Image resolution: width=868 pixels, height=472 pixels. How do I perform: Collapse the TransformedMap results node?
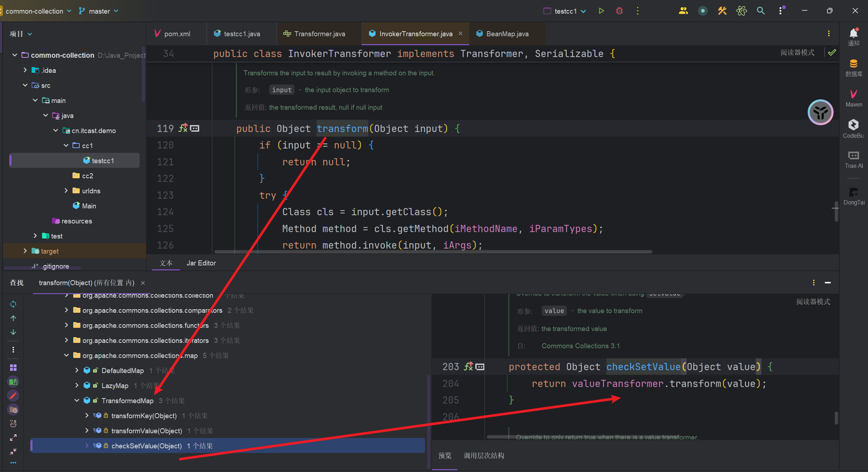(77, 401)
